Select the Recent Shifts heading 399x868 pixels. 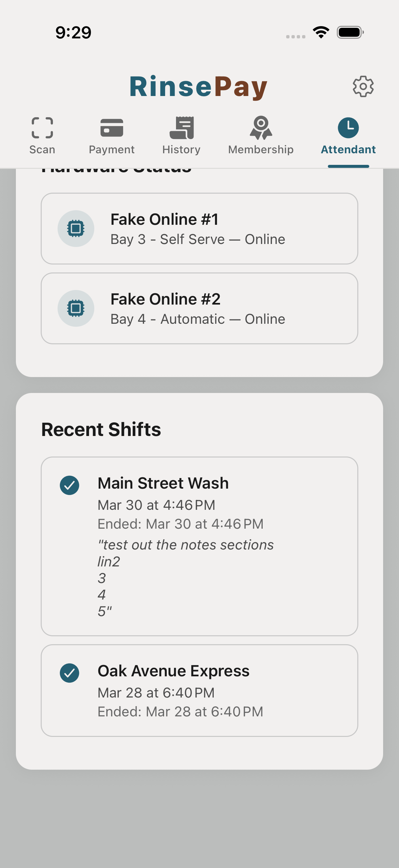coord(101,429)
